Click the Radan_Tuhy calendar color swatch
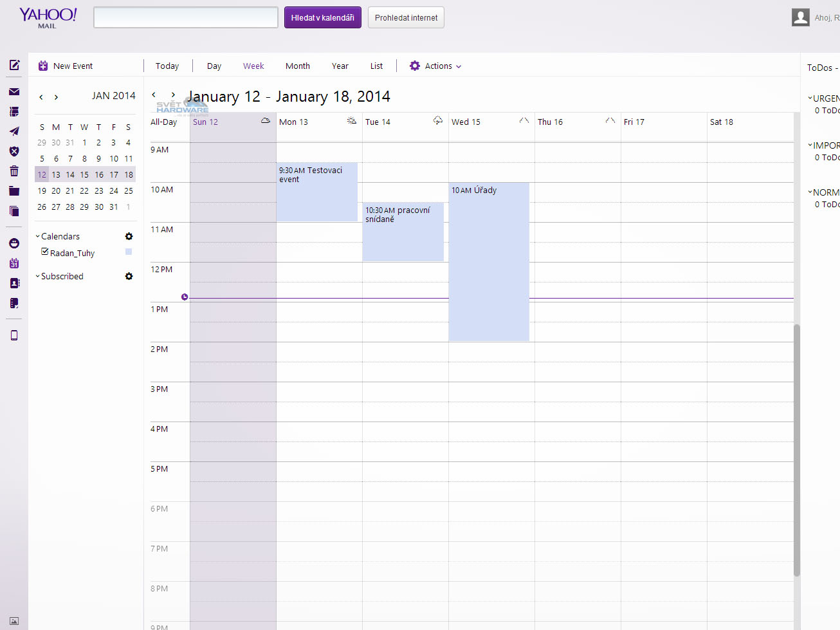Screen dimensions: 840x630 pos(129,252)
